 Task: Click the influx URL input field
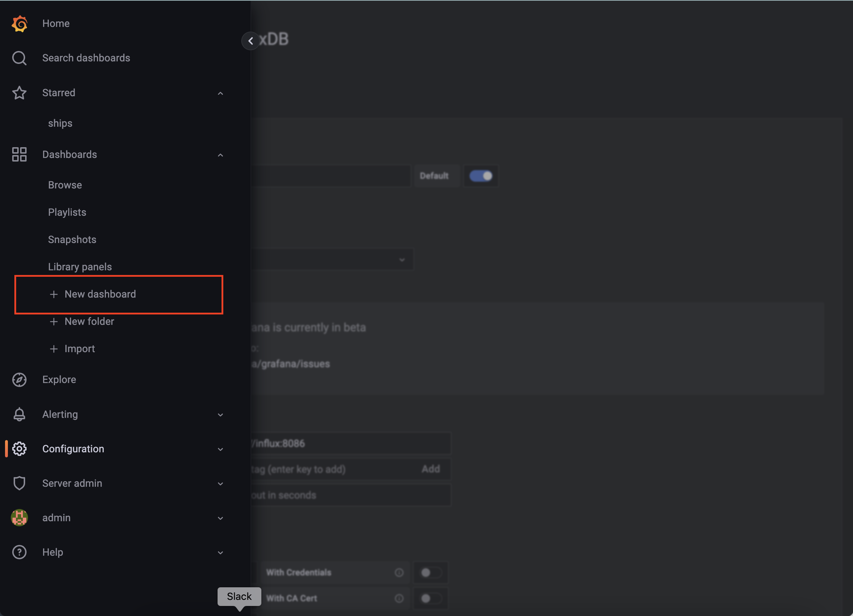click(x=350, y=443)
